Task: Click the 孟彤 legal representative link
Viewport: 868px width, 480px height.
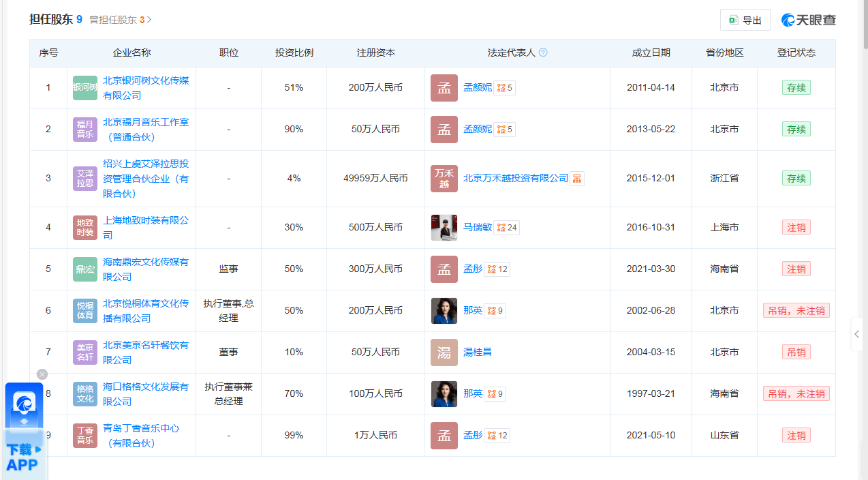Action: click(473, 269)
